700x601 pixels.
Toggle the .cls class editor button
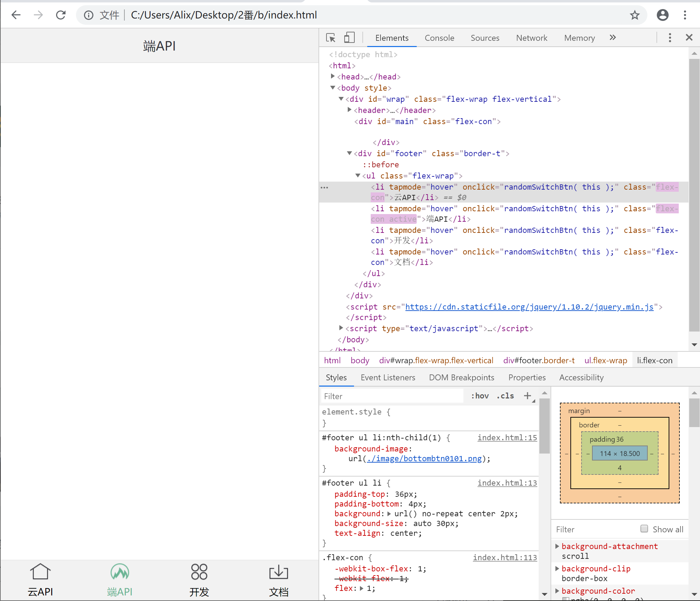(x=505, y=396)
